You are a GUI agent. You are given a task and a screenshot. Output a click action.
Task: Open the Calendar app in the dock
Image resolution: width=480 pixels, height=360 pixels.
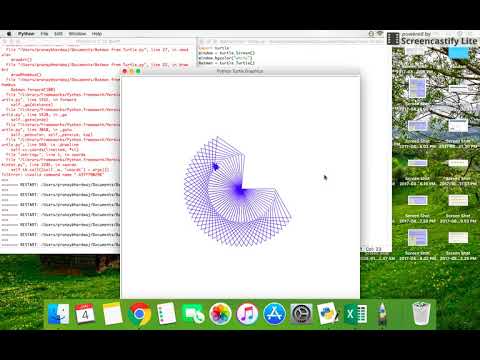(85, 314)
